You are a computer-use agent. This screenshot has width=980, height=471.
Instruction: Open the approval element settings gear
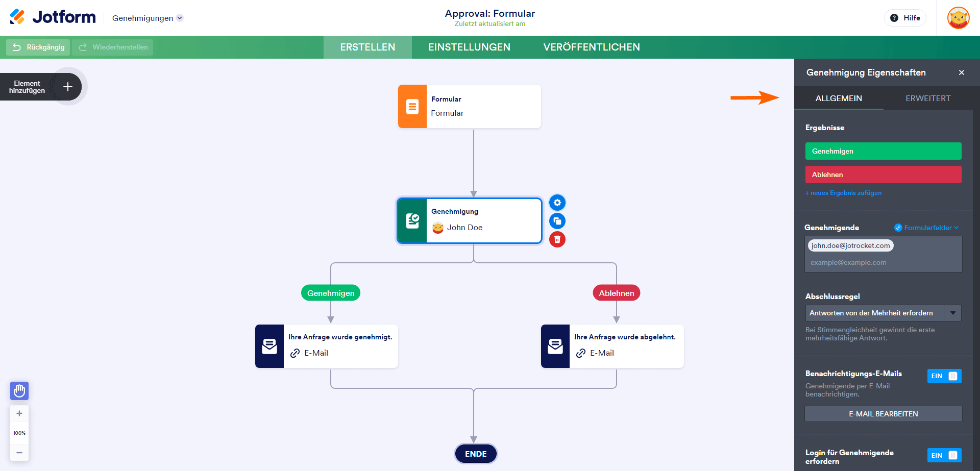[x=557, y=203]
